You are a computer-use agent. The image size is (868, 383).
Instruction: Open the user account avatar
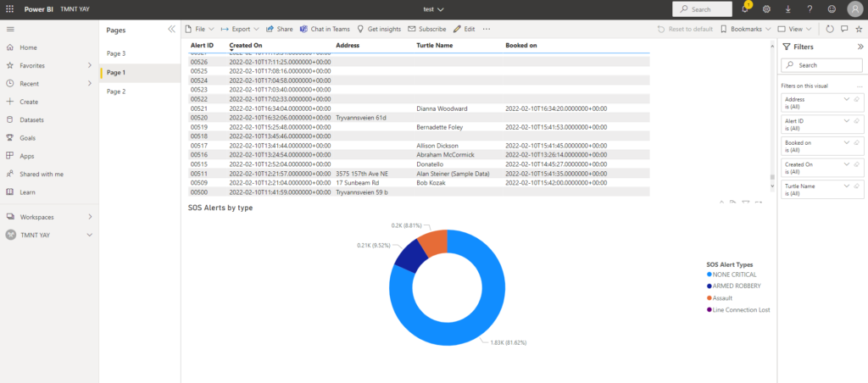(x=854, y=9)
